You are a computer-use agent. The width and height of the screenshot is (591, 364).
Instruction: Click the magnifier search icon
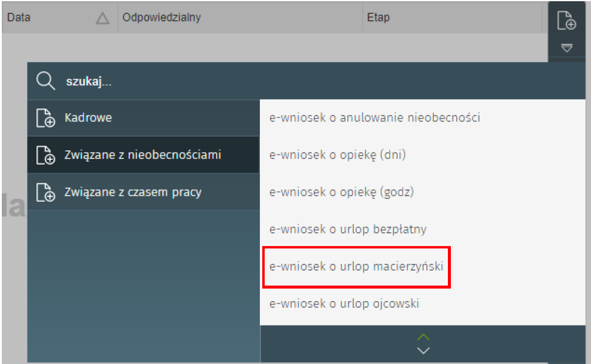[x=46, y=81]
